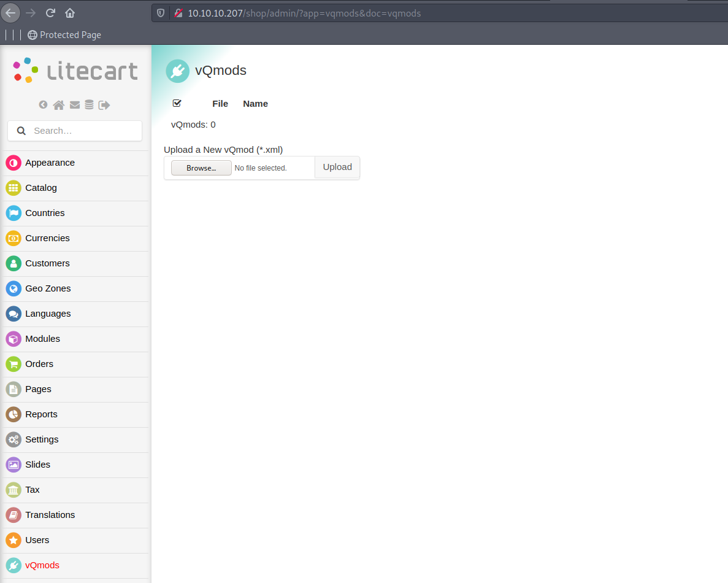Open the Customers page
The width and height of the screenshot is (728, 583).
[47, 263]
